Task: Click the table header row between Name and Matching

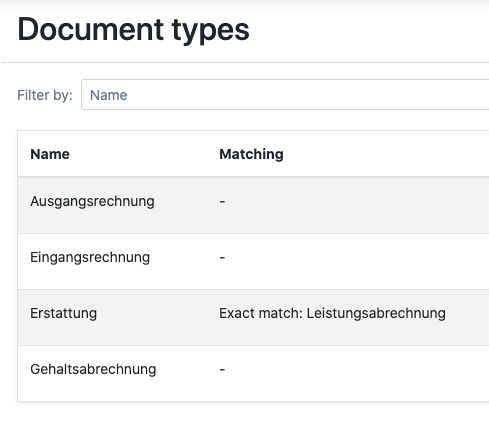Action: click(144, 154)
